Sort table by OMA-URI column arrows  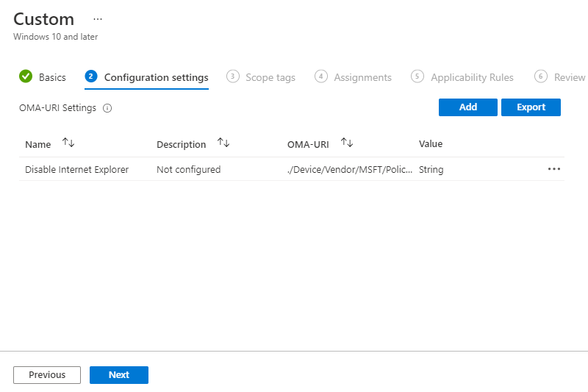pyautogui.click(x=347, y=143)
